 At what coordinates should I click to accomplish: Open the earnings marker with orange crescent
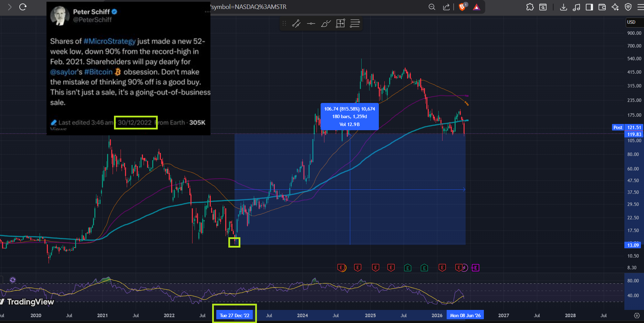click(342, 268)
